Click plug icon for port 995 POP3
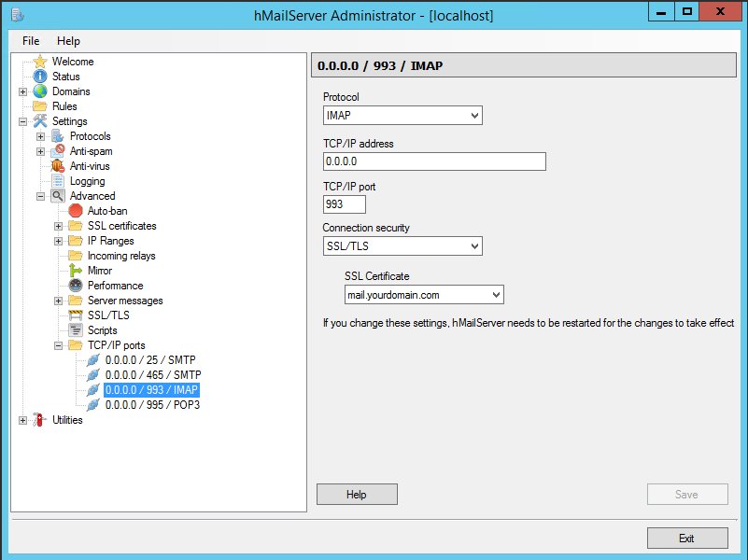The width and height of the screenshot is (748, 560). [93, 405]
